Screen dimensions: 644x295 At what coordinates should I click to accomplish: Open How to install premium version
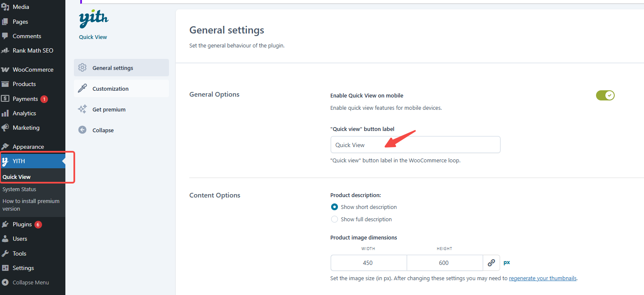(31, 205)
